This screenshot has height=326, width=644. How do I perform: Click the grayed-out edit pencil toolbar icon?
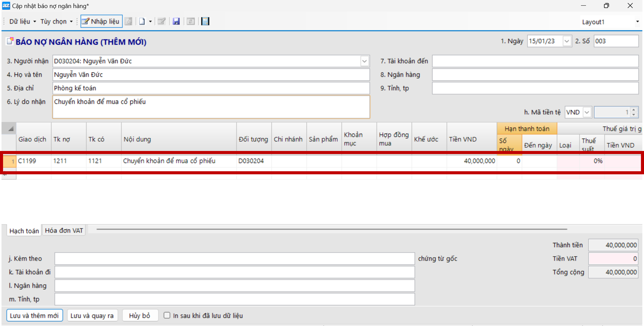click(162, 22)
